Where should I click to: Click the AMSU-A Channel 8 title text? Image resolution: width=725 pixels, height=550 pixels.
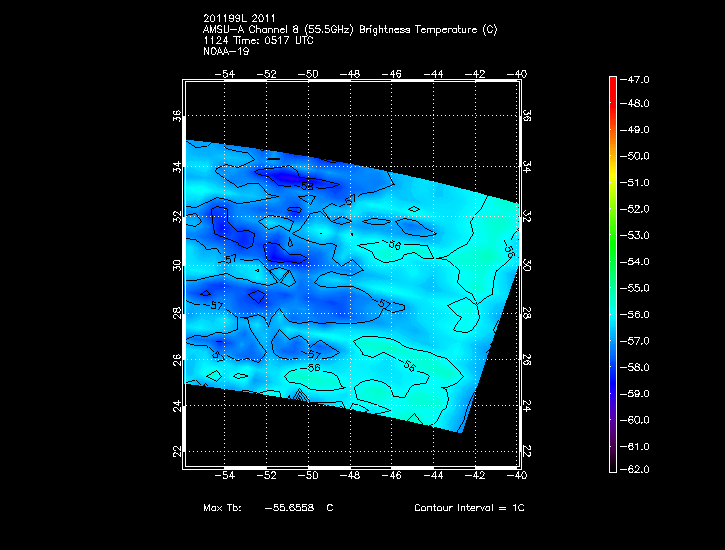click(350, 30)
